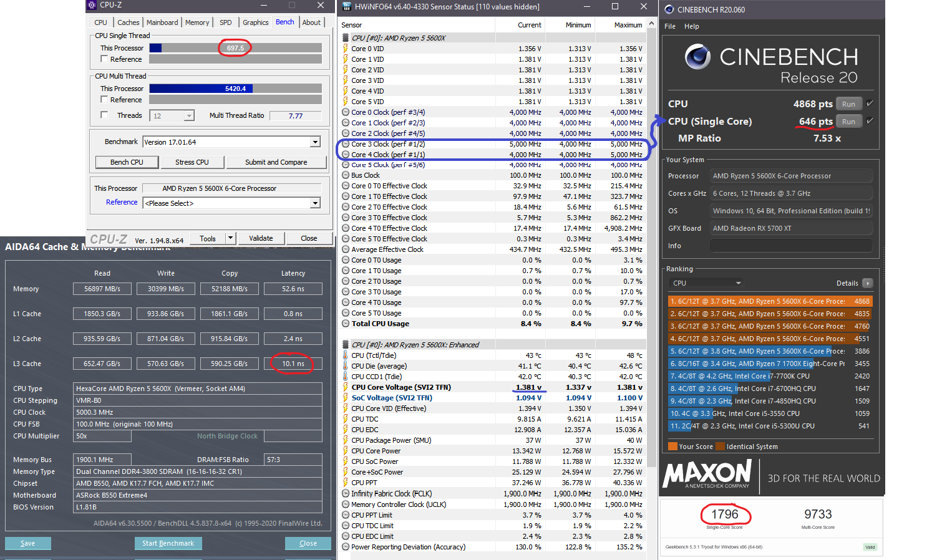Run the Cinebench CPU (Single Core) test
This screenshot has height=560, width=937.
pyautogui.click(x=848, y=122)
